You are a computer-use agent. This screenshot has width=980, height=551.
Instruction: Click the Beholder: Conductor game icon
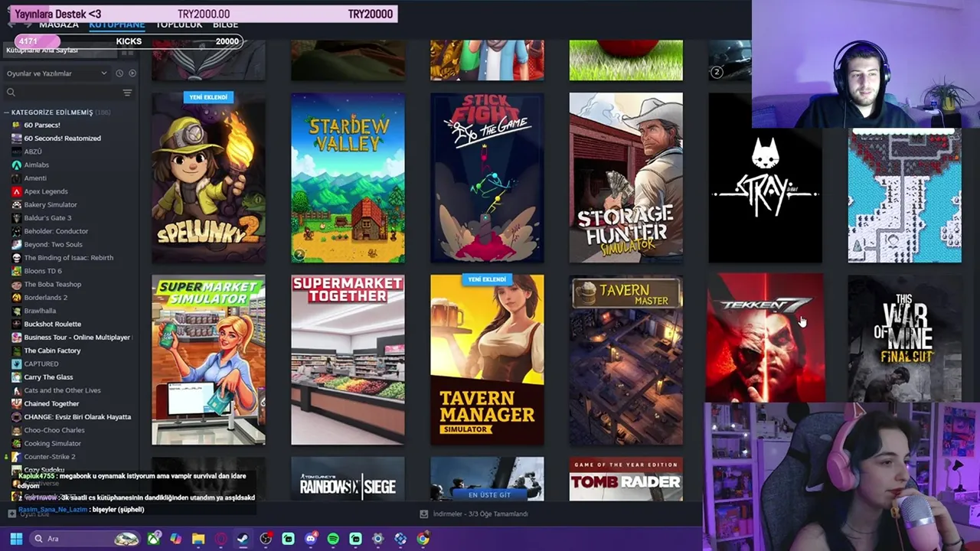(x=16, y=231)
